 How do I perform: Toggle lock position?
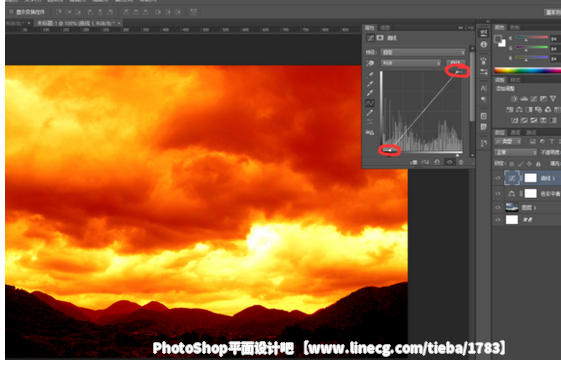pyautogui.click(x=529, y=164)
